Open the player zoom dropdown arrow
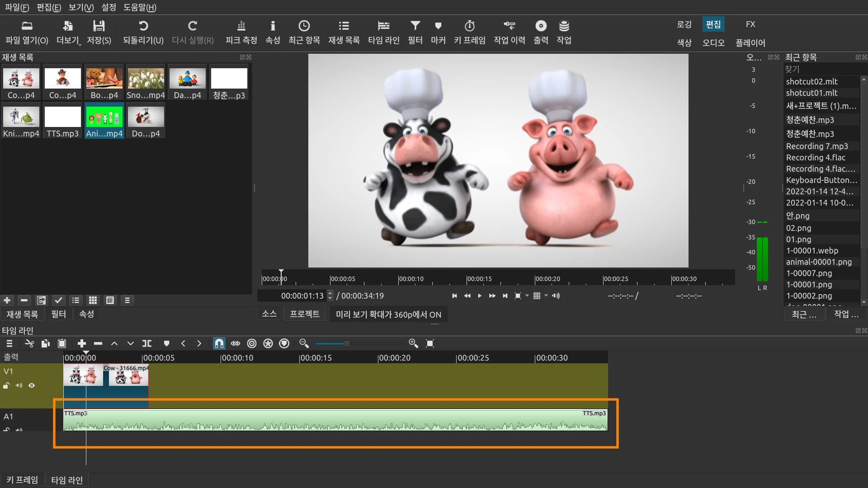 [x=527, y=296]
